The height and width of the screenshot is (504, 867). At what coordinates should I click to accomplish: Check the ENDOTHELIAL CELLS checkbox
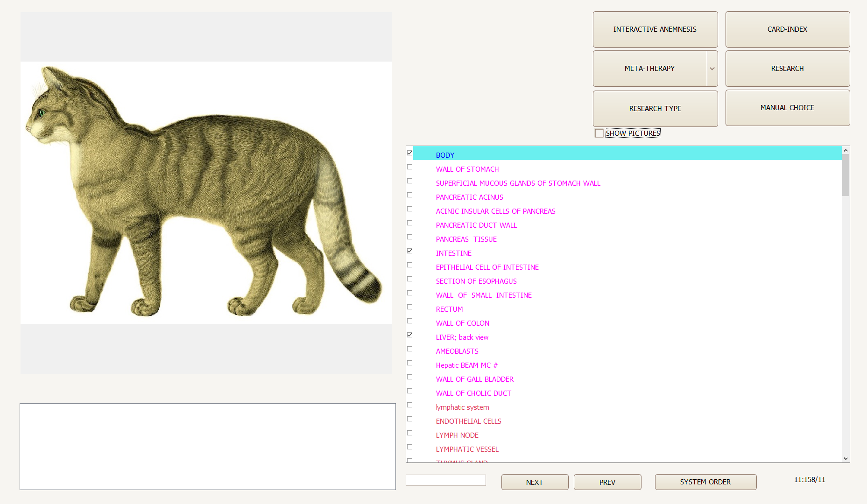409,419
